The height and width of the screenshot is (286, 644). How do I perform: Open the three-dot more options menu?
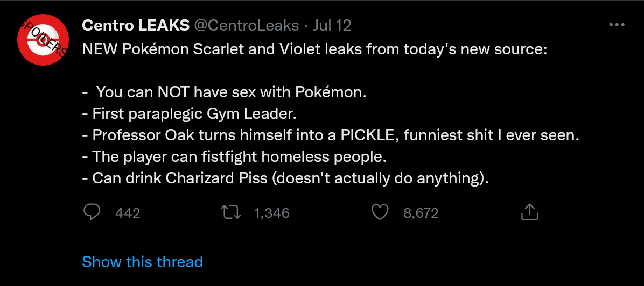click(x=616, y=25)
